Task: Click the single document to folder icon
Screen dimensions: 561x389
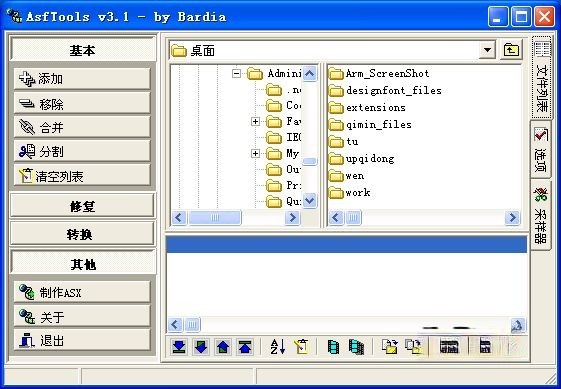Action: coord(390,346)
